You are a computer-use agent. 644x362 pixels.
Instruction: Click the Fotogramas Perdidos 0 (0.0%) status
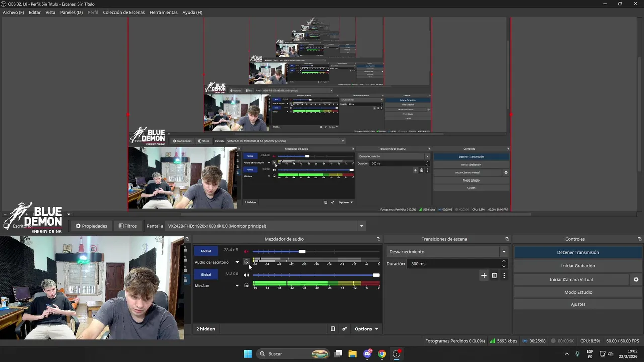[x=455, y=341]
